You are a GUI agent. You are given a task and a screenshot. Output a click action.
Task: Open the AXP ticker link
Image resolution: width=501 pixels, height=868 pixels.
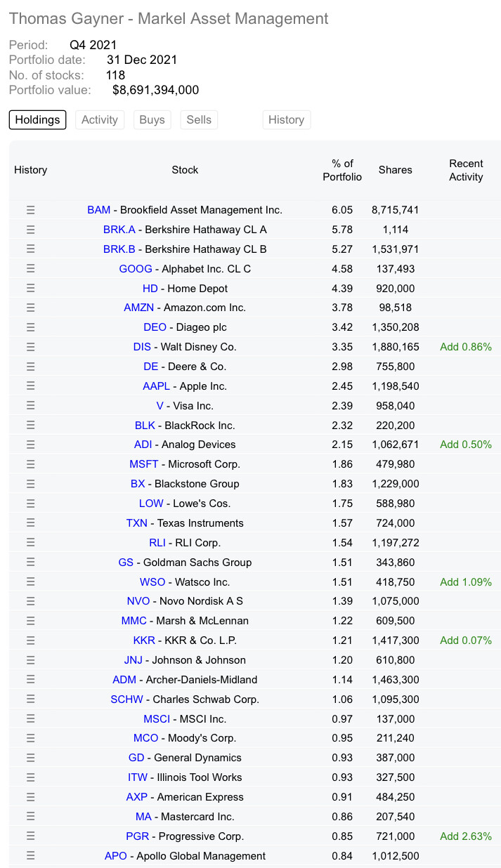pyautogui.click(x=136, y=797)
